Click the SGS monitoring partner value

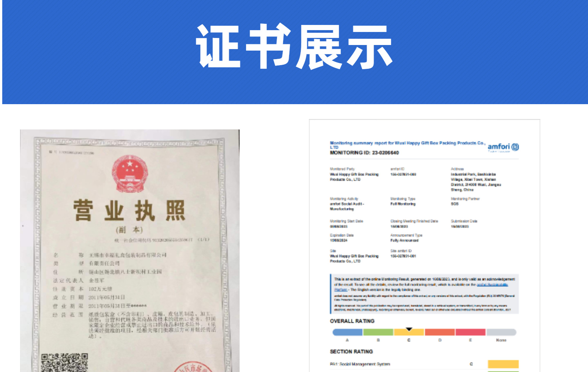tap(455, 204)
